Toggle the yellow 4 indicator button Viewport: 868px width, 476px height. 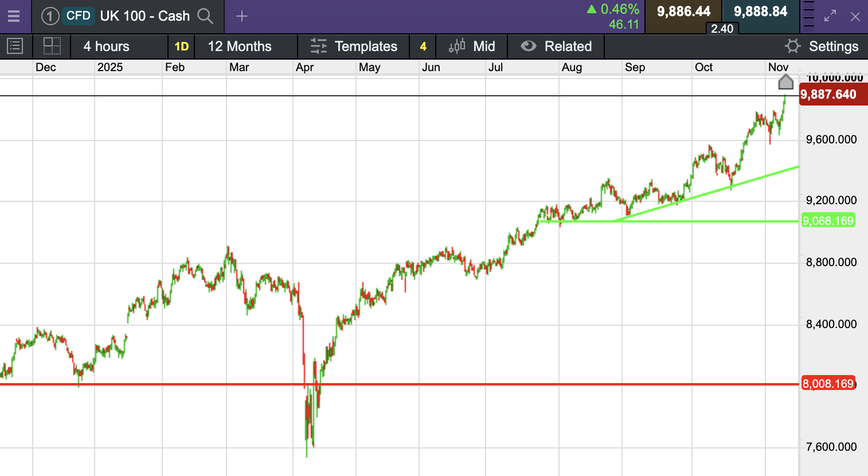click(423, 46)
